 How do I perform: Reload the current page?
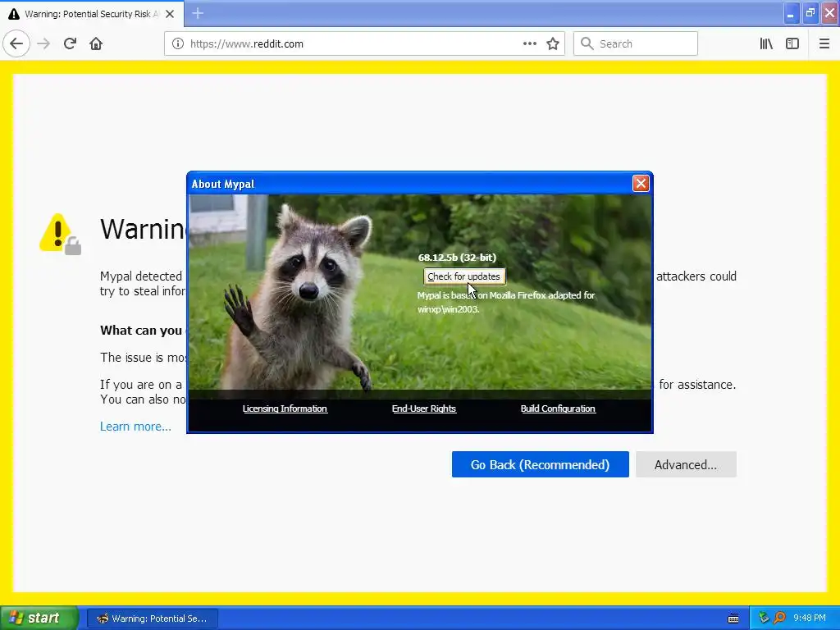[x=70, y=43]
